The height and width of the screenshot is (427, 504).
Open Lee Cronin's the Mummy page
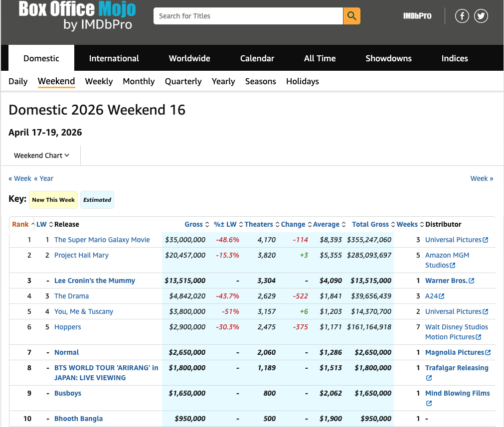coord(95,281)
